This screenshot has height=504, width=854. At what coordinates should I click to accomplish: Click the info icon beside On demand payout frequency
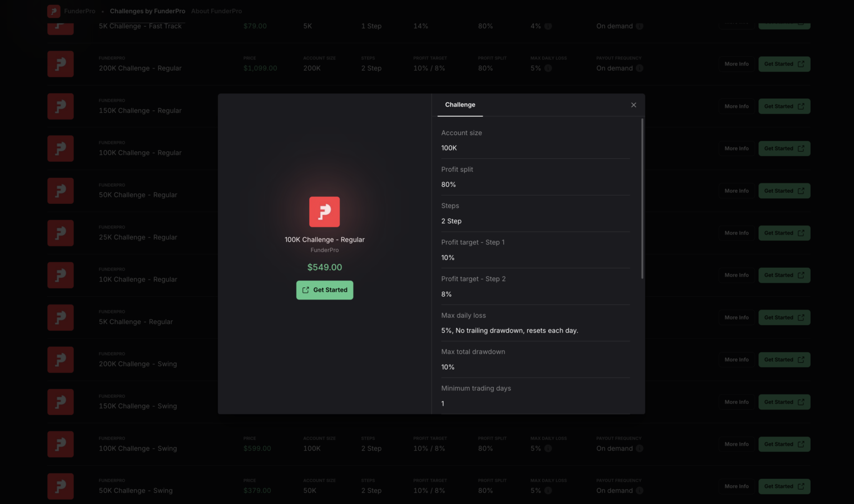pos(639,68)
